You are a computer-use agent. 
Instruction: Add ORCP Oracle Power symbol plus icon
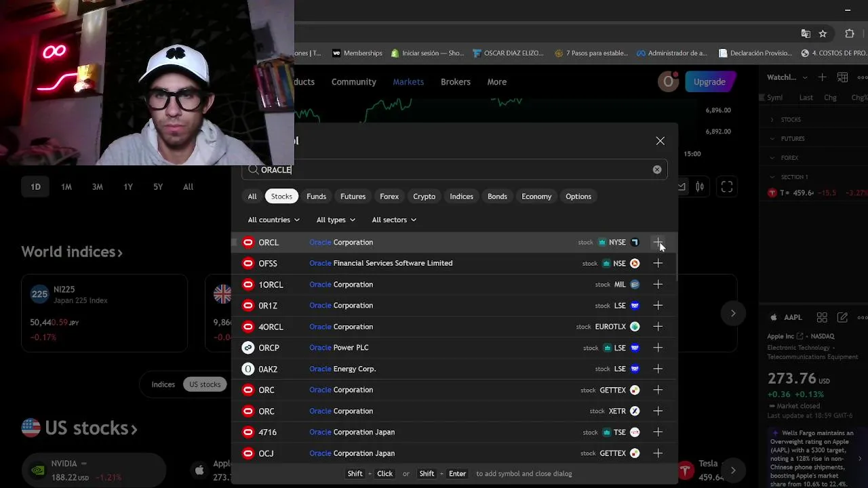658,348
